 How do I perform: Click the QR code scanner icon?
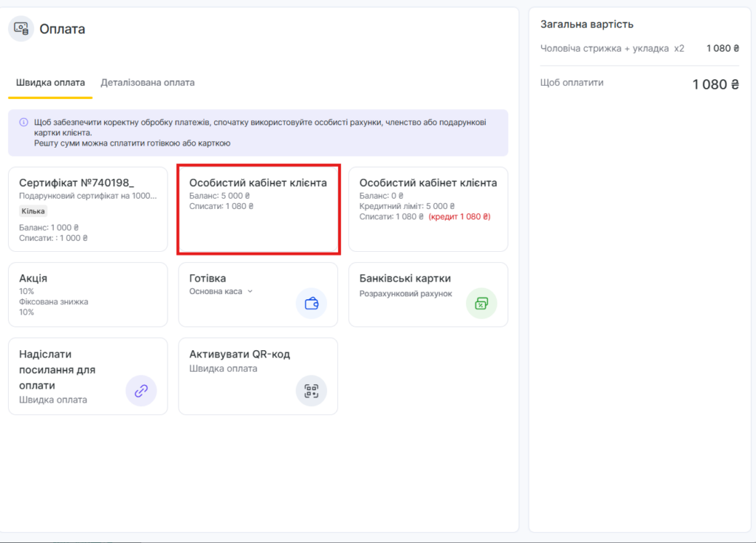pyautogui.click(x=312, y=391)
